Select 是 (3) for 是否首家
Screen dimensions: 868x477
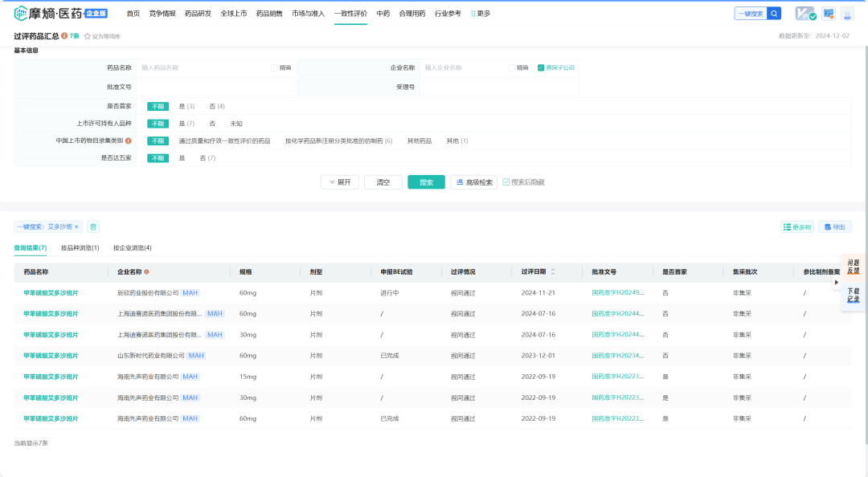tap(186, 106)
